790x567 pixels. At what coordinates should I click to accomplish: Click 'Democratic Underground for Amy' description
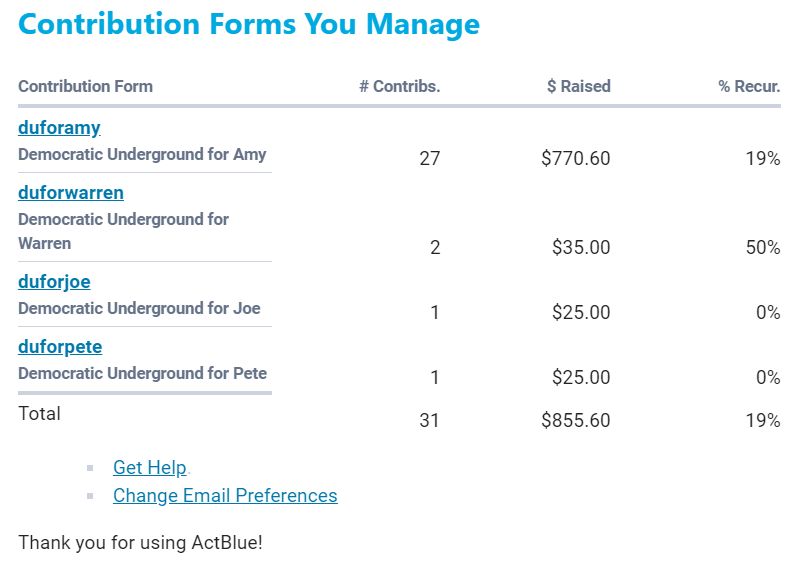[142, 155]
